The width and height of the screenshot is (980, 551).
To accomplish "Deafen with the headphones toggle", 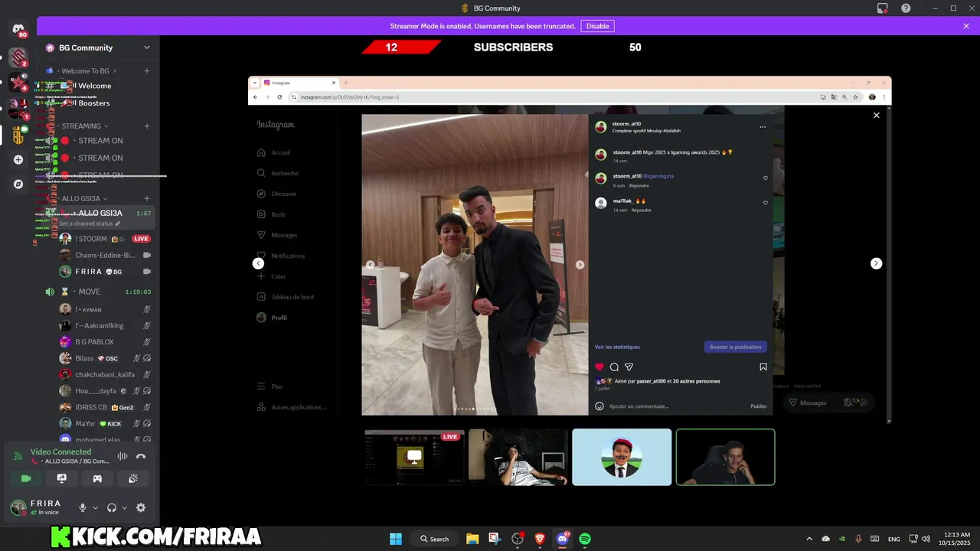I will pos(112,507).
